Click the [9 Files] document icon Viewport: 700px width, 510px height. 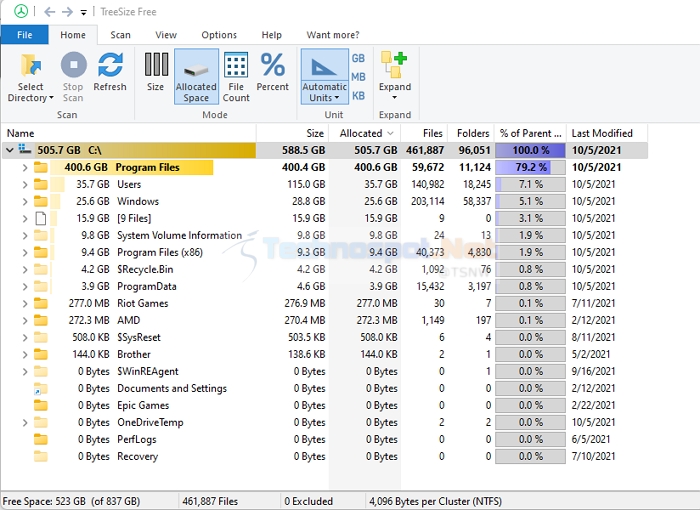point(41,218)
